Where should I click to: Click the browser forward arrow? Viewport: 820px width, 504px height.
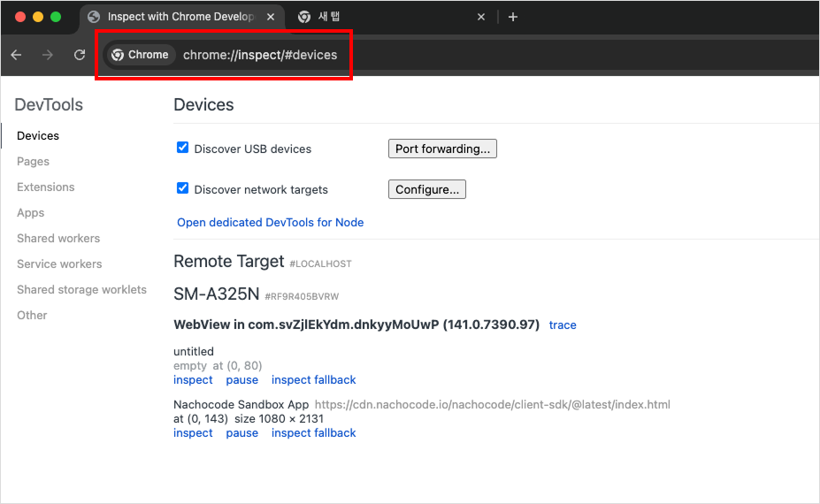48,55
